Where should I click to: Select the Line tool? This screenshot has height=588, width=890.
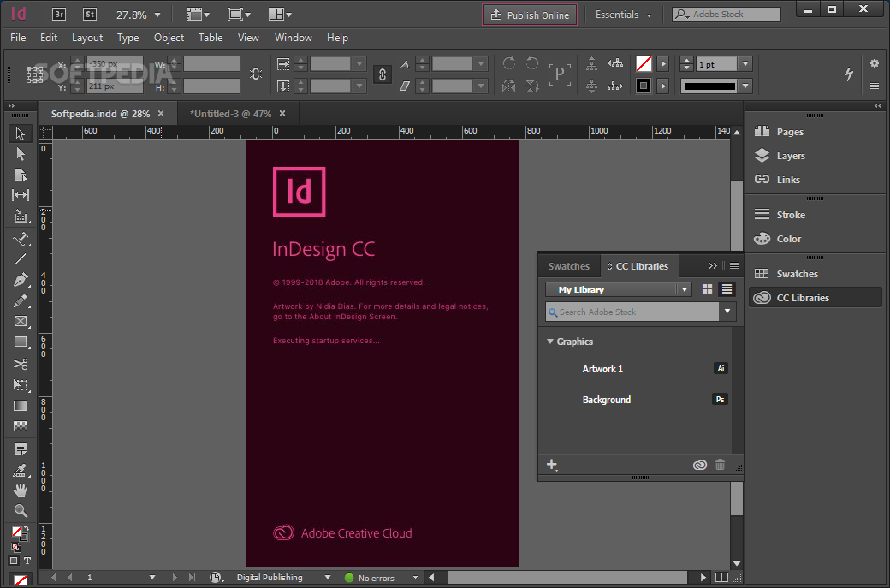pyautogui.click(x=21, y=259)
